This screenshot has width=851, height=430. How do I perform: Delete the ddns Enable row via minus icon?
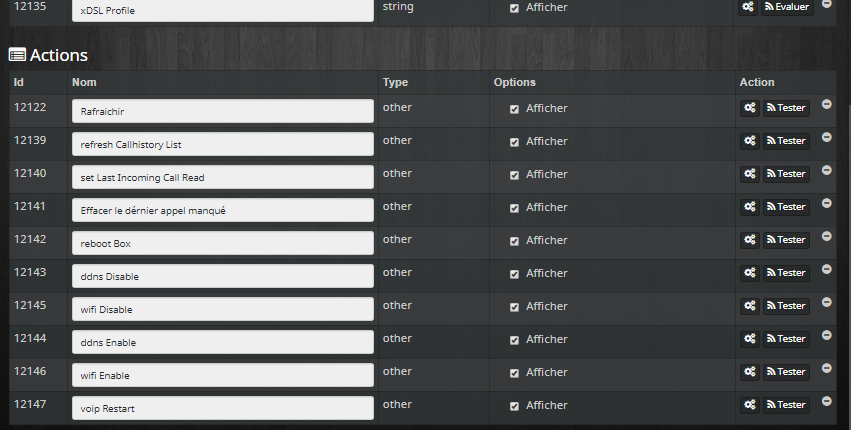pos(827,336)
